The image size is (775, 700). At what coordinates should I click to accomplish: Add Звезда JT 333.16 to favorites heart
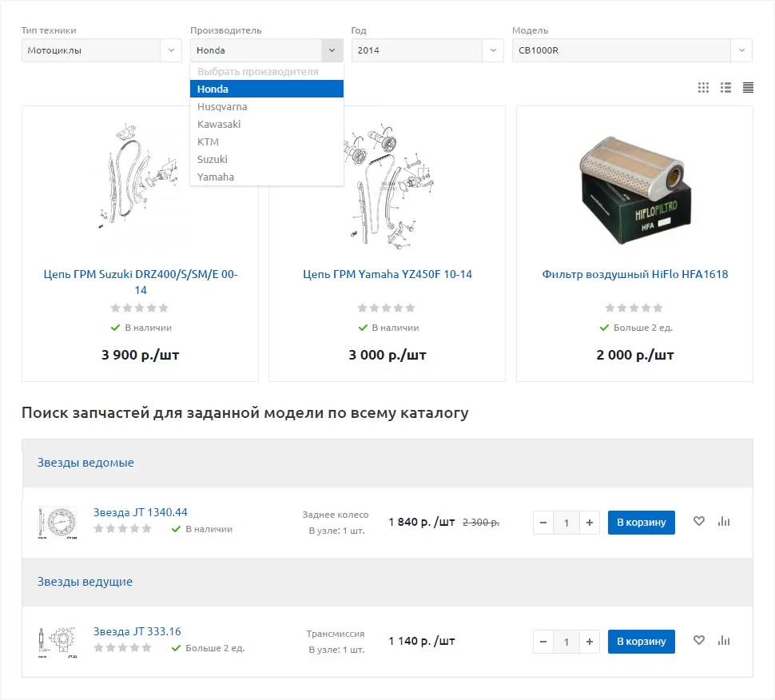[699, 640]
